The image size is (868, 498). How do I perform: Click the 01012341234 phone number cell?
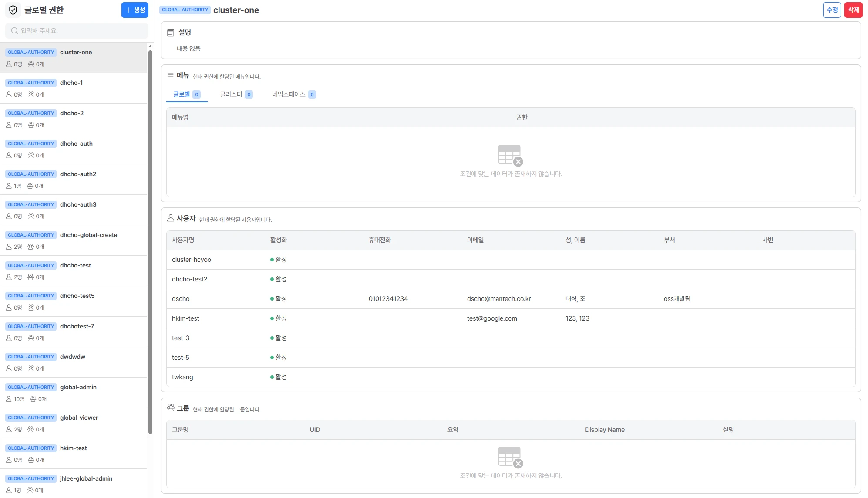click(x=388, y=299)
